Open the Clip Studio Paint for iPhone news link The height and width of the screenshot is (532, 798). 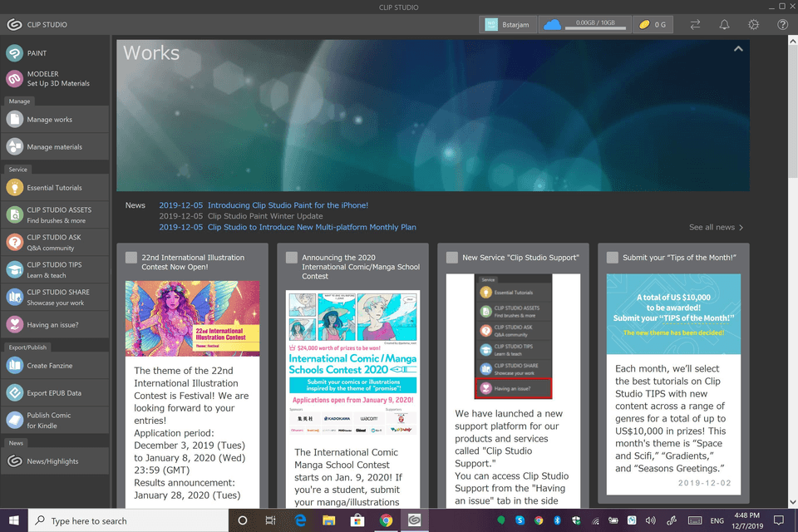[x=288, y=205]
